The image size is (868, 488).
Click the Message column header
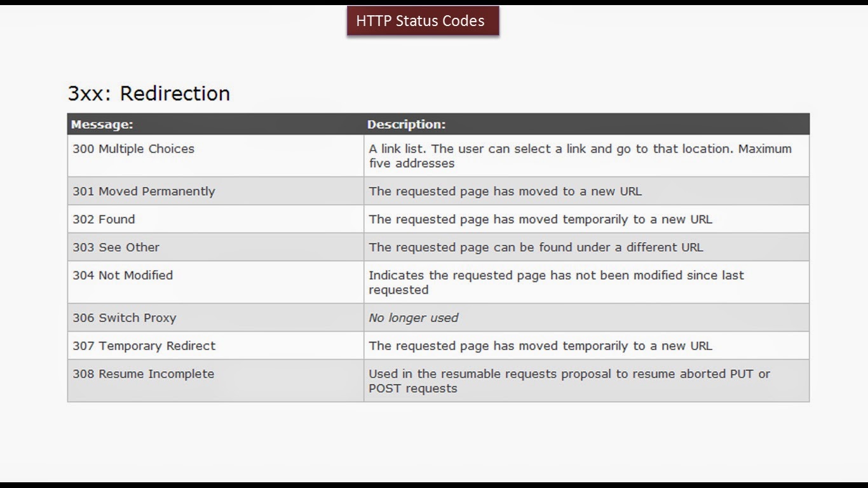pyautogui.click(x=102, y=125)
